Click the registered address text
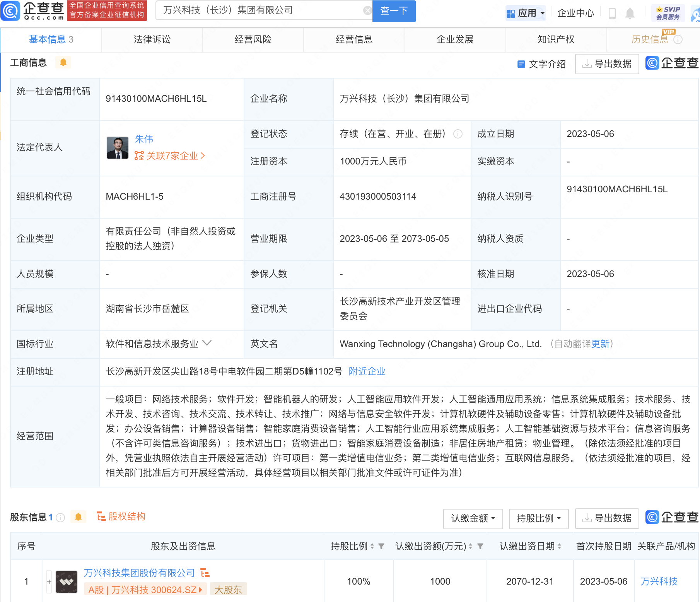 pos(224,371)
